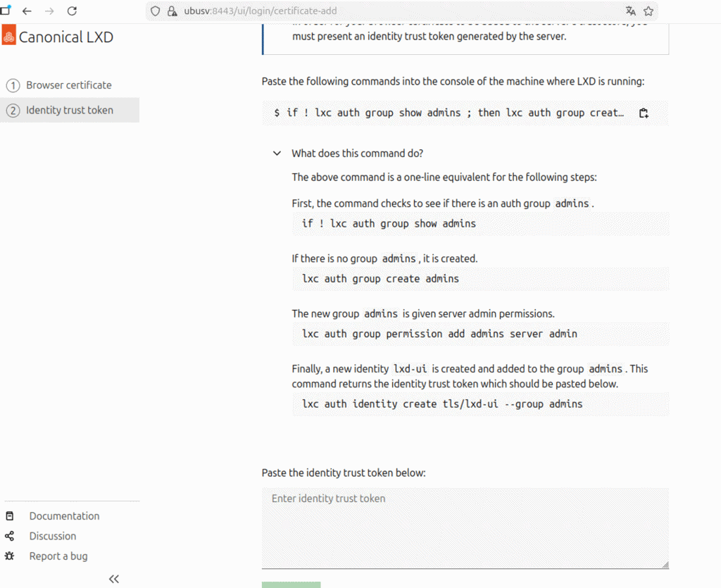Reload the current page
Image resolution: width=721 pixels, height=588 pixels.
click(x=72, y=11)
